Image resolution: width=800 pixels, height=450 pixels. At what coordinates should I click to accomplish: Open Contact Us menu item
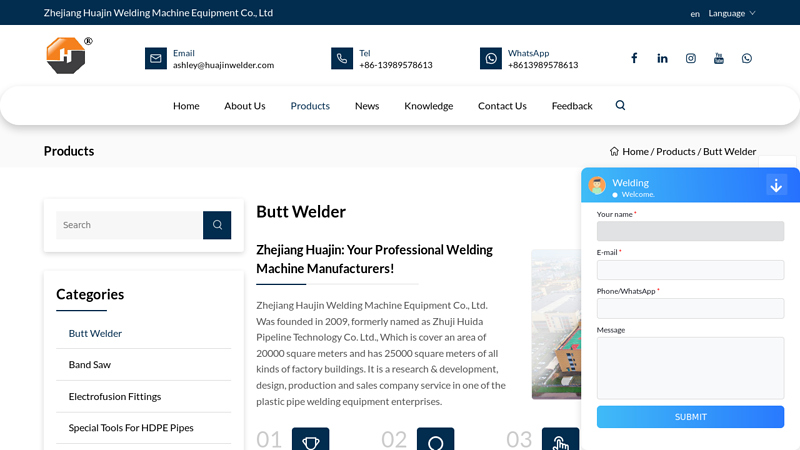(502, 106)
